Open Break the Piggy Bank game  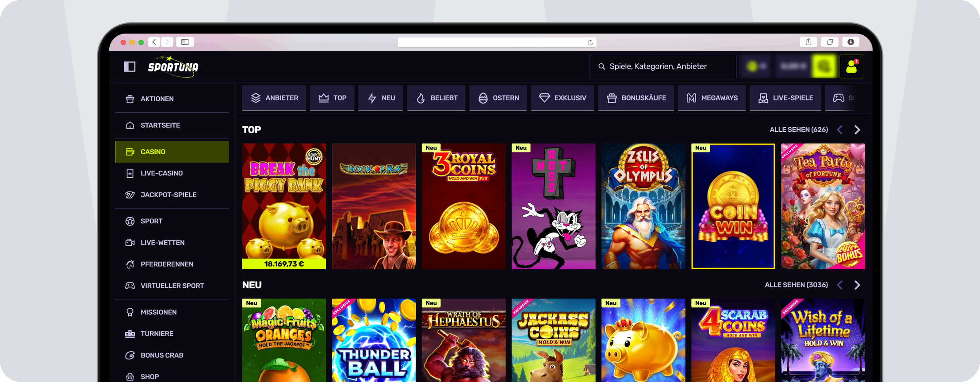click(284, 206)
